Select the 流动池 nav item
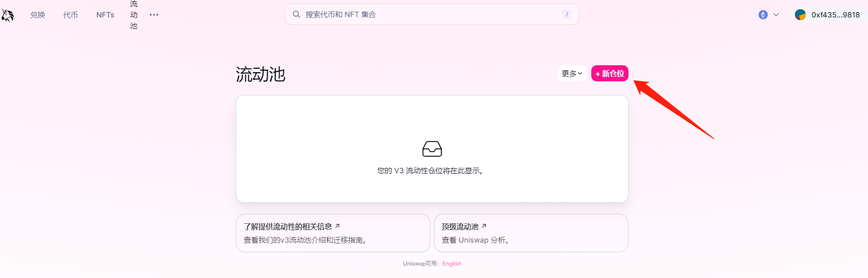 click(x=134, y=15)
